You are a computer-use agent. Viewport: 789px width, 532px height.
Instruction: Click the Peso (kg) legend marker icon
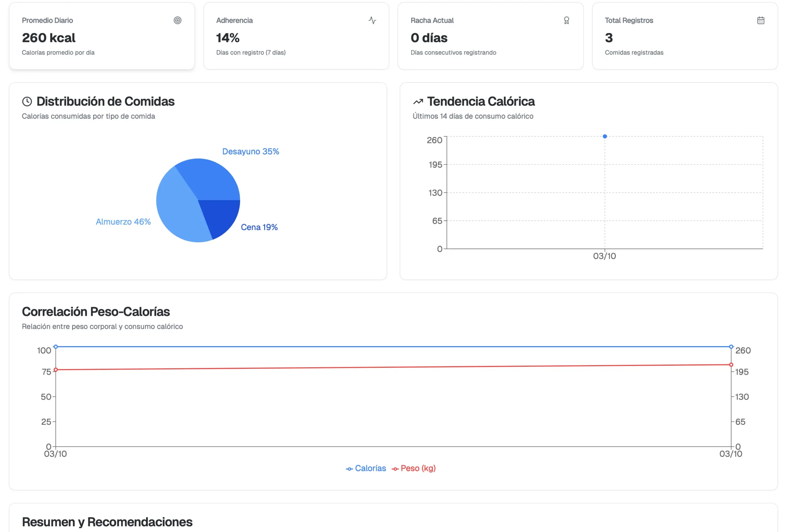coord(395,469)
